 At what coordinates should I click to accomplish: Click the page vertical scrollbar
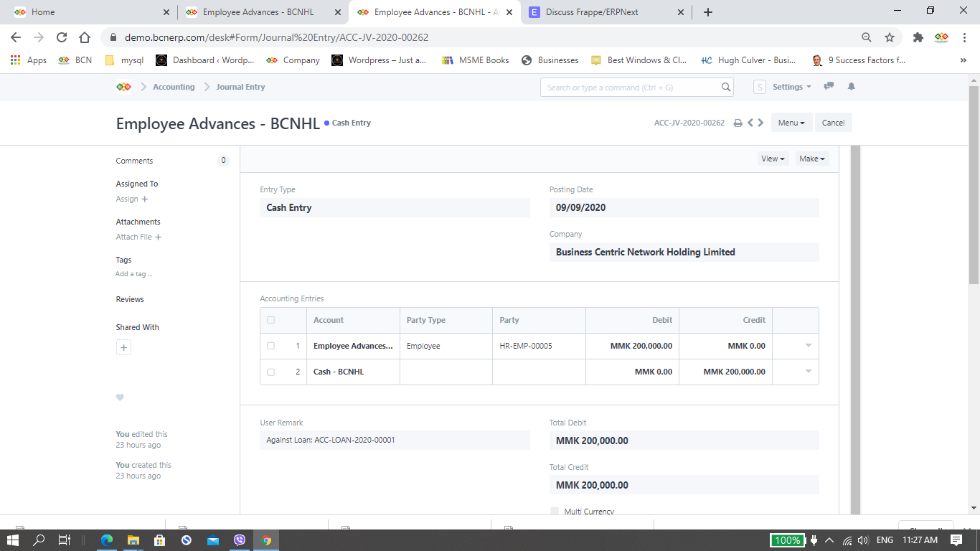pos(974,184)
